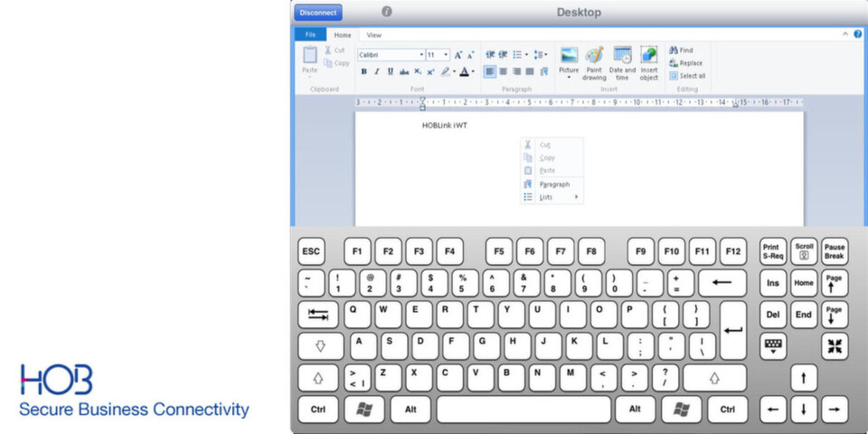The width and height of the screenshot is (868, 434).
Task: Click Replace in the Editing group
Action: pyautogui.click(x=686, y=63)
